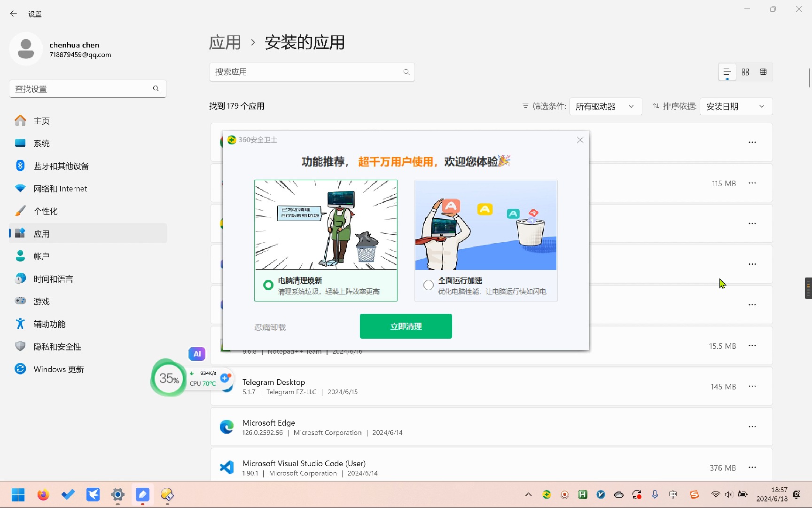This screenshot has height=508, width=812.
Task: Open 主页 in the settings sidebar
Action: coord(88,121)
